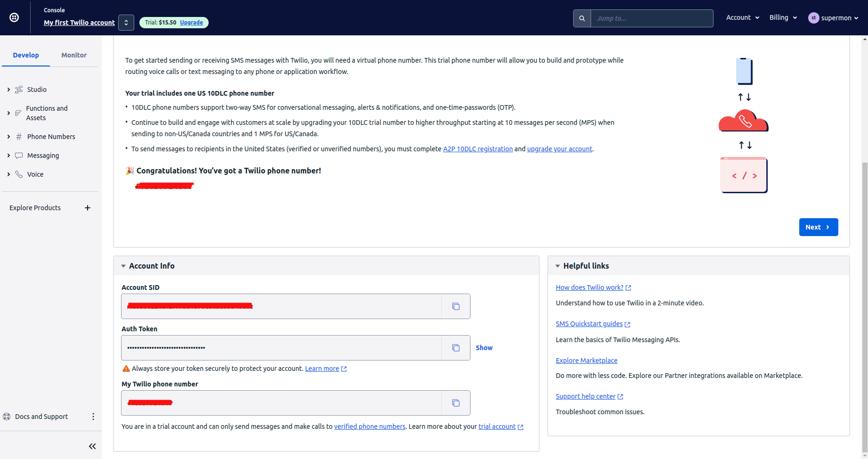Click the Account SID field

click(282, 306)
